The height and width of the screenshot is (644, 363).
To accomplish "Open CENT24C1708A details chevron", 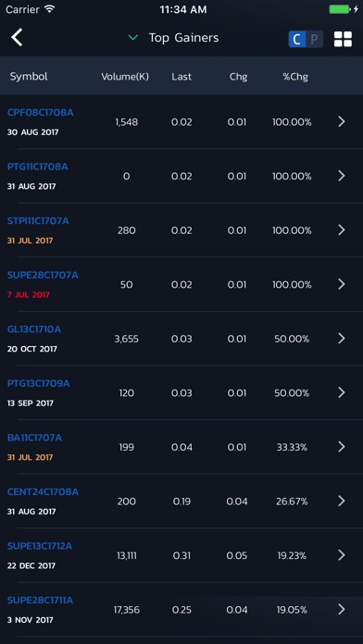I will point(341,502).
